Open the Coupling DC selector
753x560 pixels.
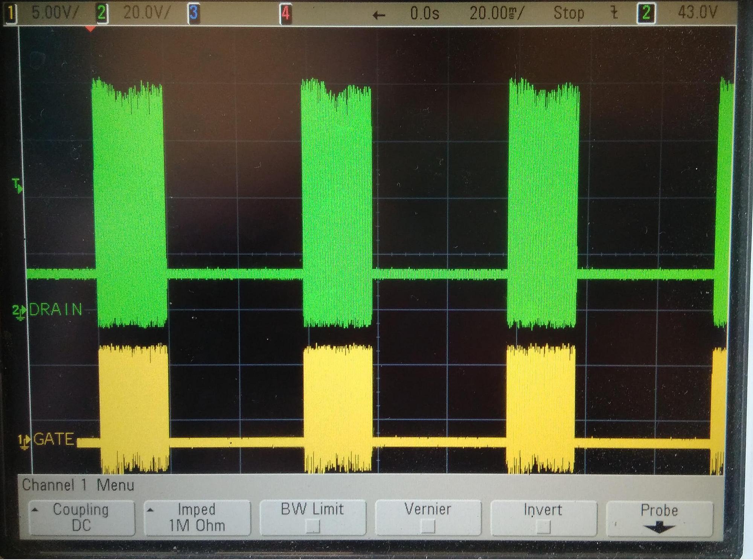point(81,517)
